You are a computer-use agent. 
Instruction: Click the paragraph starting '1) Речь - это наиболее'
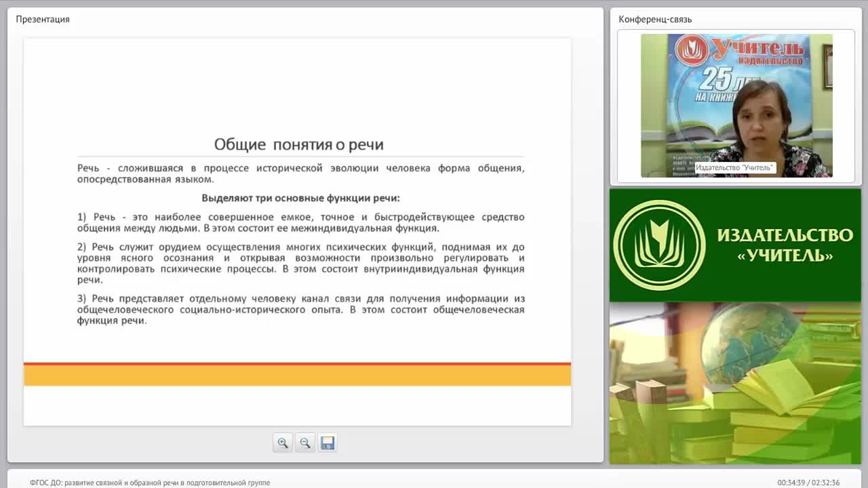click(x=300, y=222)
